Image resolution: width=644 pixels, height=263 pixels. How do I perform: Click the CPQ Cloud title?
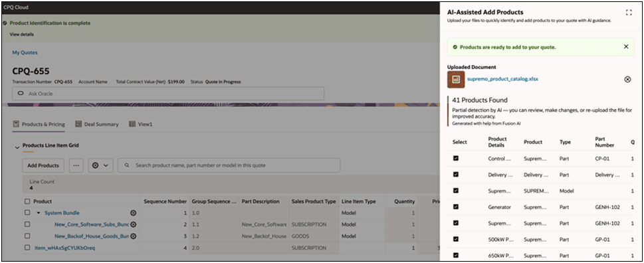click(15, 7)
